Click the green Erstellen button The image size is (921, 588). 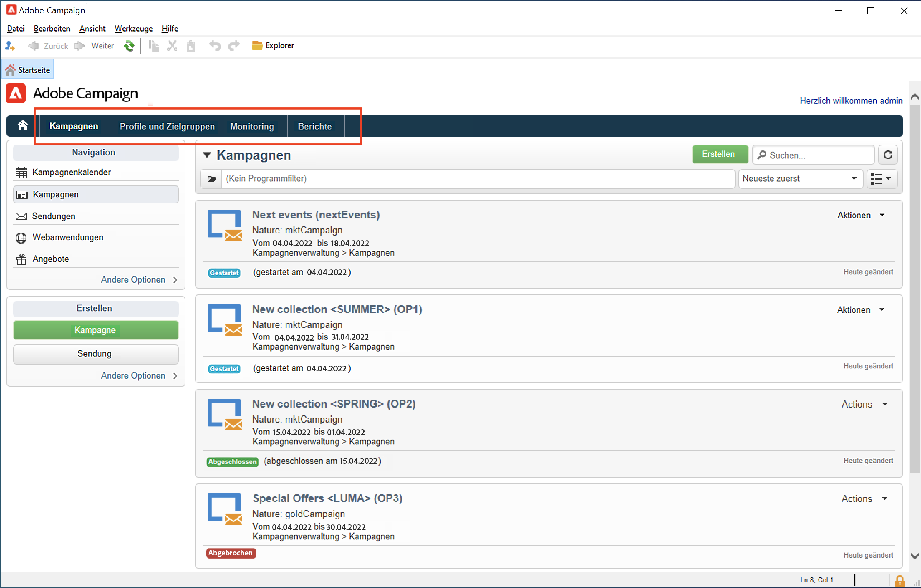[x=718, y=154]
